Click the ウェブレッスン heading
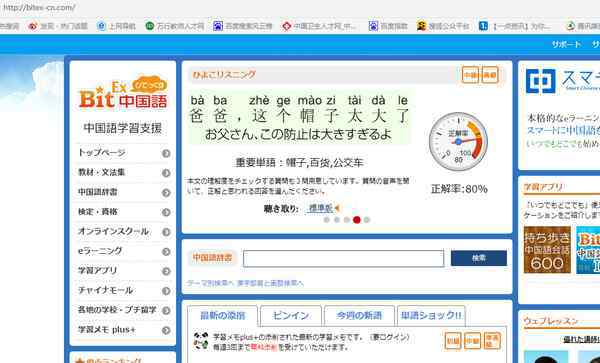 pos(550,321)
